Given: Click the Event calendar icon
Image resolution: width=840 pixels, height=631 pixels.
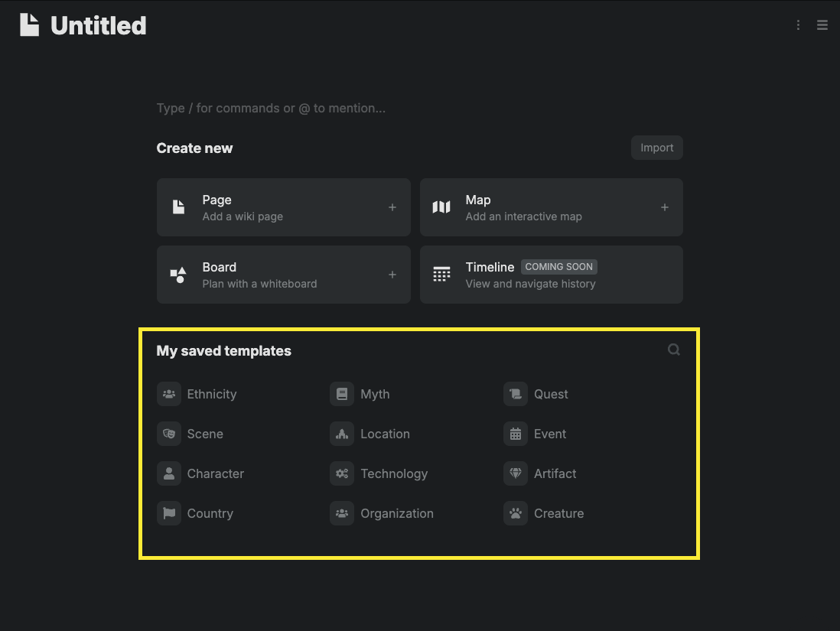Looking at the screenshot, I should click(x=516, y=434).
